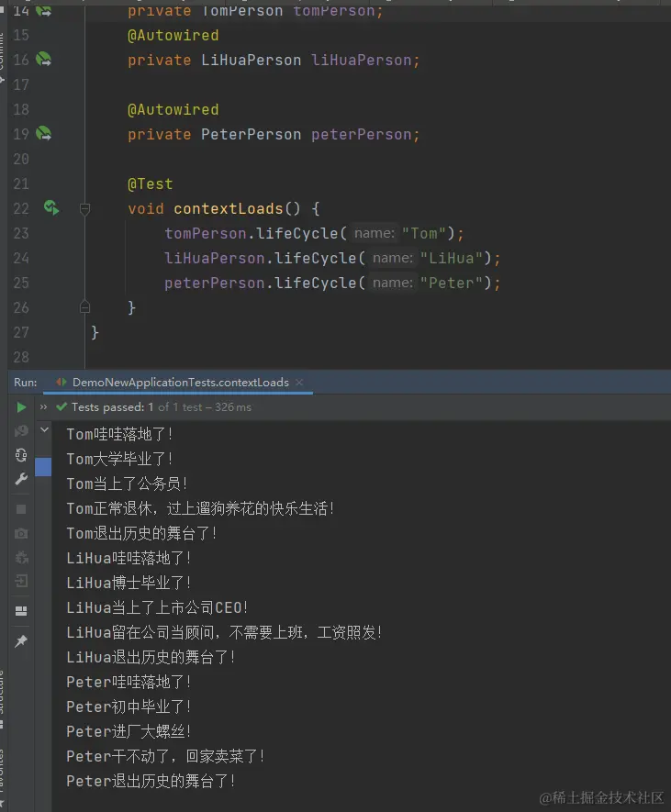Click the @Test annotation

[x=151, y=184]
